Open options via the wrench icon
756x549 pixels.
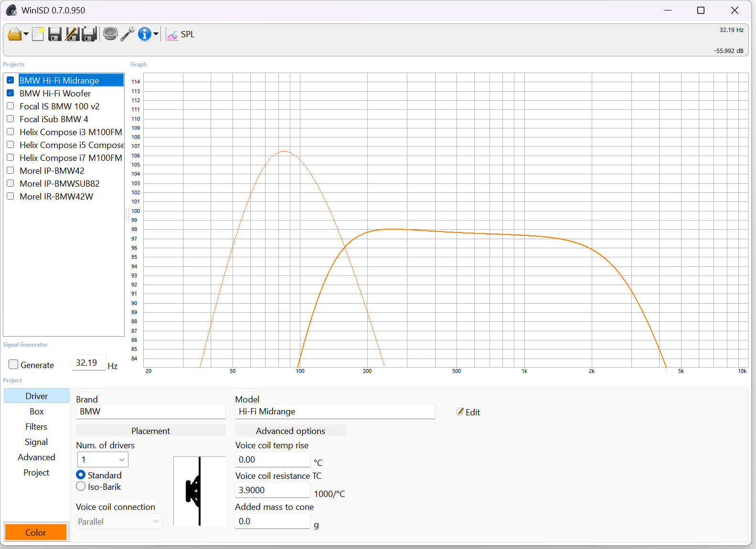[128, 34]
